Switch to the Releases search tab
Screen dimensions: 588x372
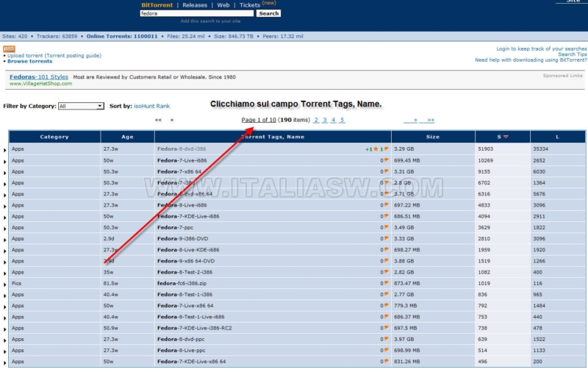(x=195, y=5)
